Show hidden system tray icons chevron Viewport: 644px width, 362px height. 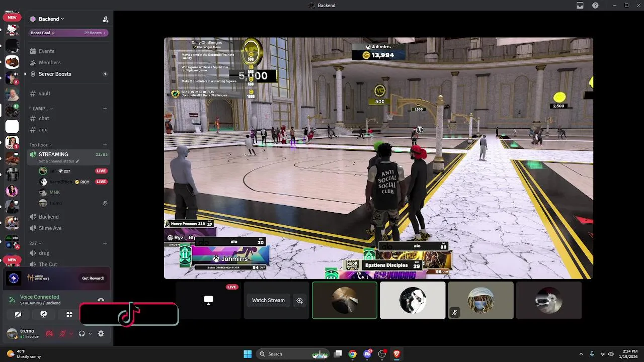(581, 354)
